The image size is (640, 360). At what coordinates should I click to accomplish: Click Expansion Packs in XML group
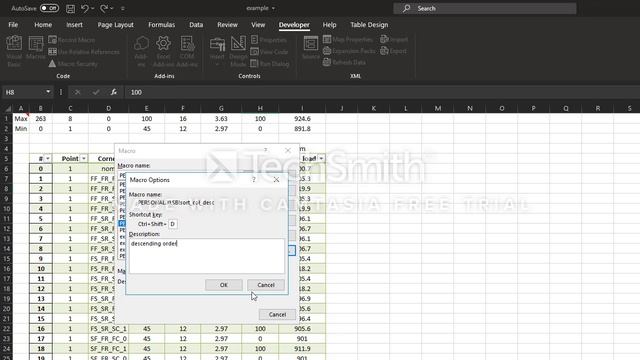[x=349, y=51]
